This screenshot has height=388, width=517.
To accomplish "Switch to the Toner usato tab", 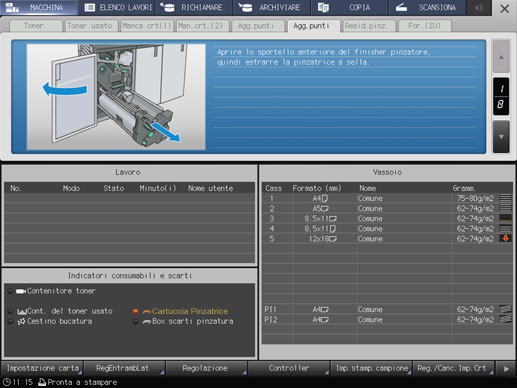I will [x=90, y=26].
